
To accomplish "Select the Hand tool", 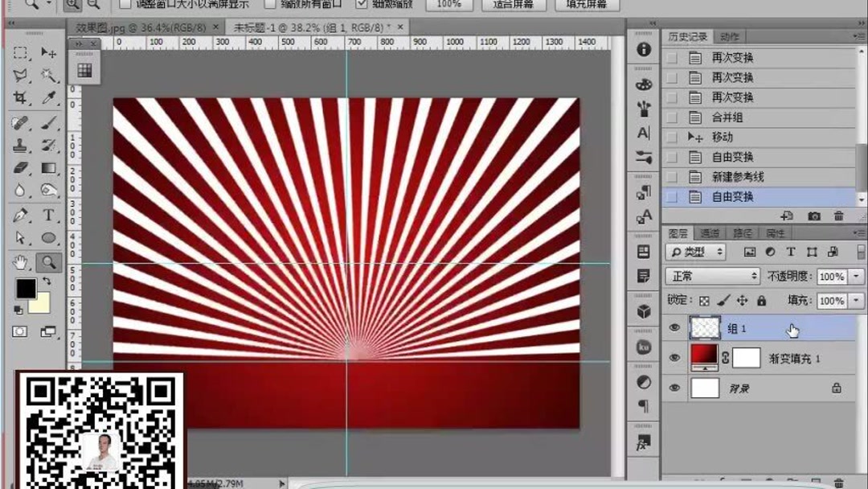I will tap(20, 263).
